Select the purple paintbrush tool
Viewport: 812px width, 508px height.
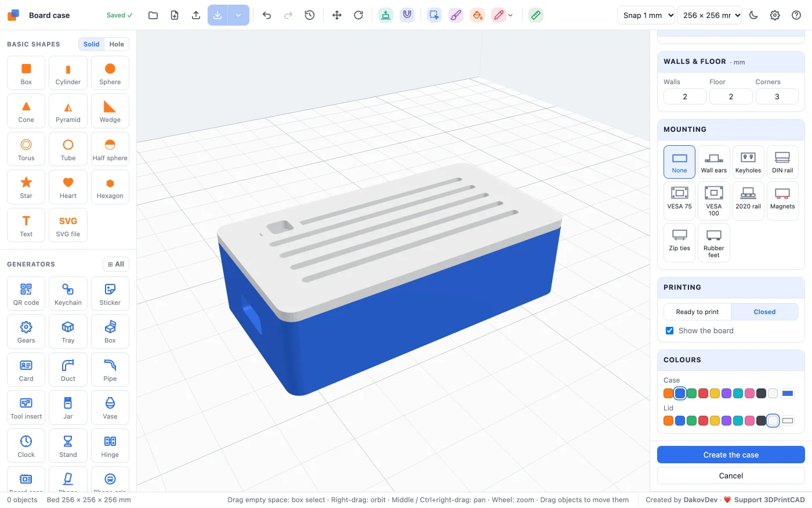(x=456, y=15)
